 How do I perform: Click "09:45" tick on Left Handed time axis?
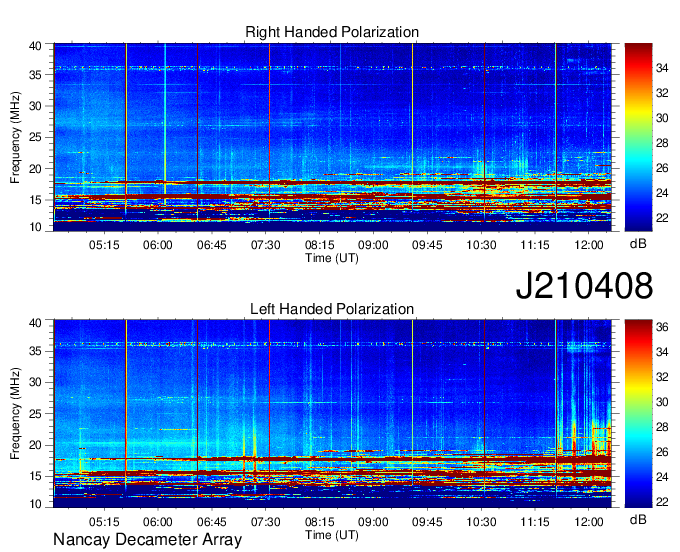(x=427, y=522)
